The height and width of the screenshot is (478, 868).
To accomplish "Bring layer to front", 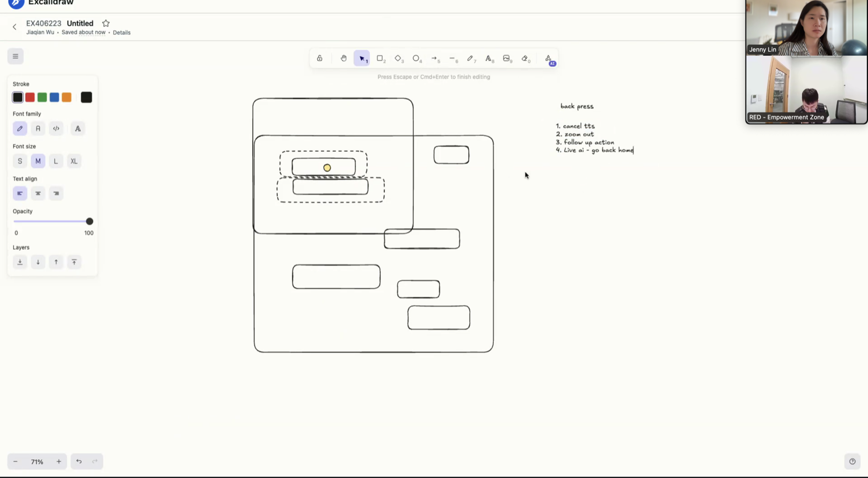I will 74,262.
